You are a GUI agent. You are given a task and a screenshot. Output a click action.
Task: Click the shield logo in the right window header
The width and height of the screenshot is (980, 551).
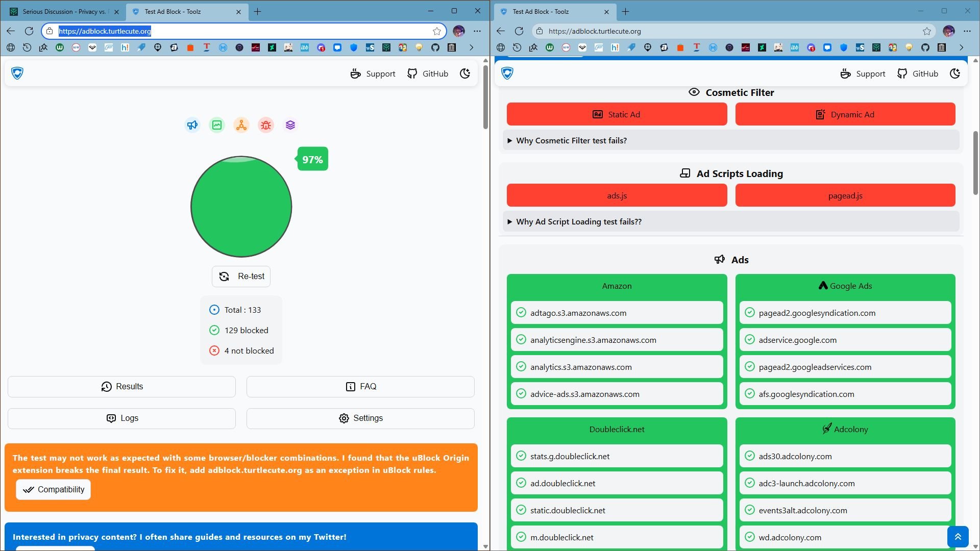coord(507,73)
